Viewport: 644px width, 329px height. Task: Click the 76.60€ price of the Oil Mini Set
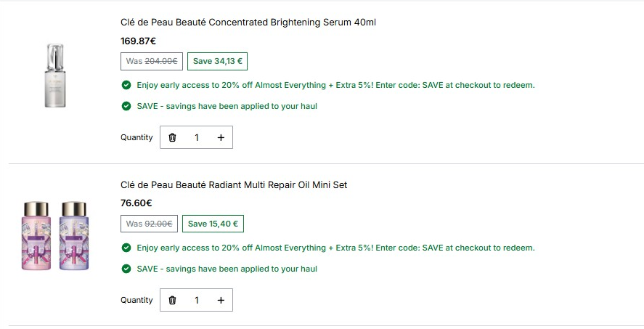(x=136, y=203)
